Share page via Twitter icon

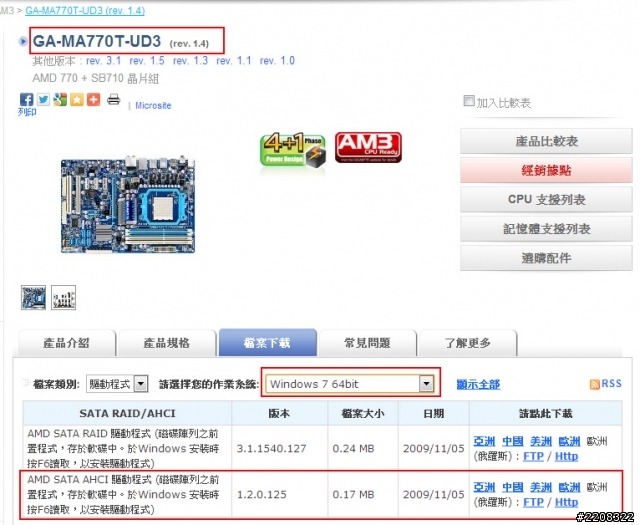[x=43, y=100]
